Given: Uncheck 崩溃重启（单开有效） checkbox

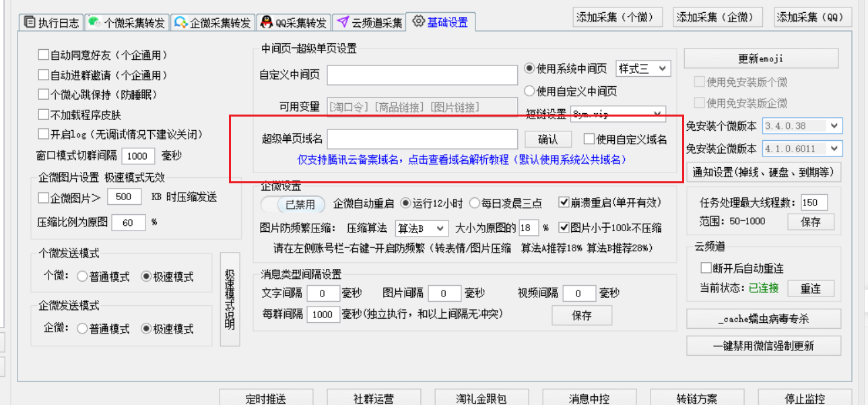Looking at the screenshot, I should point(564,203).
